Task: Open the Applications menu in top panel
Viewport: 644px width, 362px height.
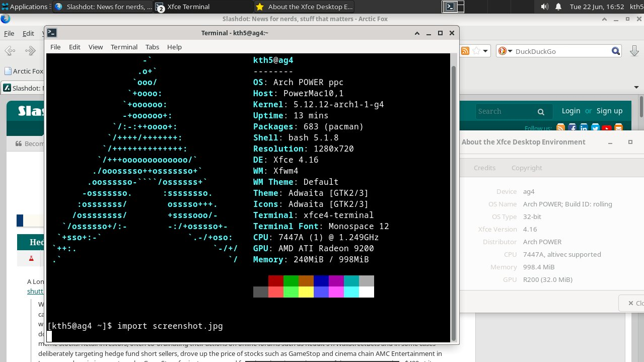Action: (x=25, y=7)
